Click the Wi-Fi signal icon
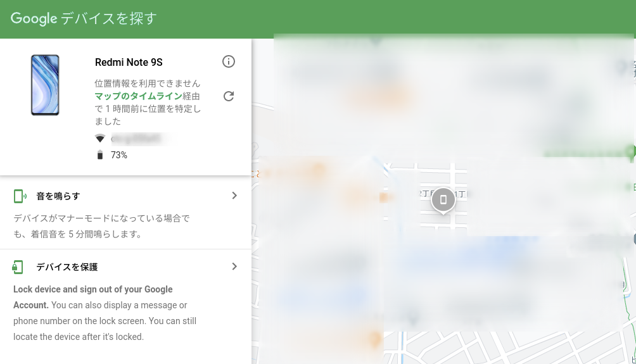The image size is (636, 364). click(100, 138)
